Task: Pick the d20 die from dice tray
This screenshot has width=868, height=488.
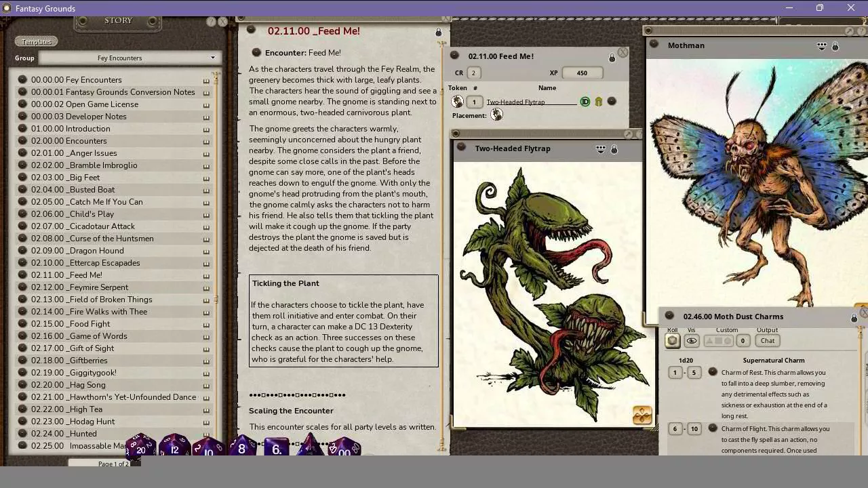Action: coord(140,446)
